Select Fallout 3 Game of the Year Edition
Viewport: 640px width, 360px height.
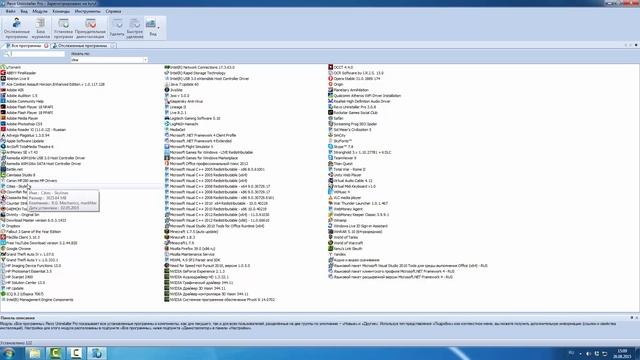click(x=31, y=232)
